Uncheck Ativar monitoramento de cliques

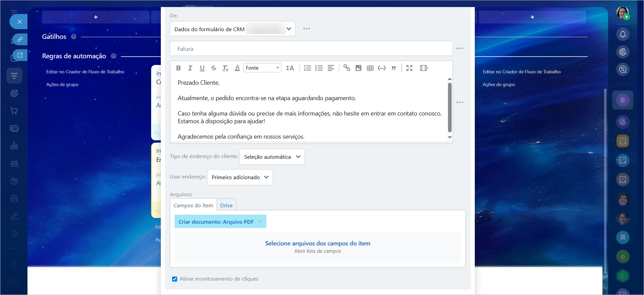point(175,279)
